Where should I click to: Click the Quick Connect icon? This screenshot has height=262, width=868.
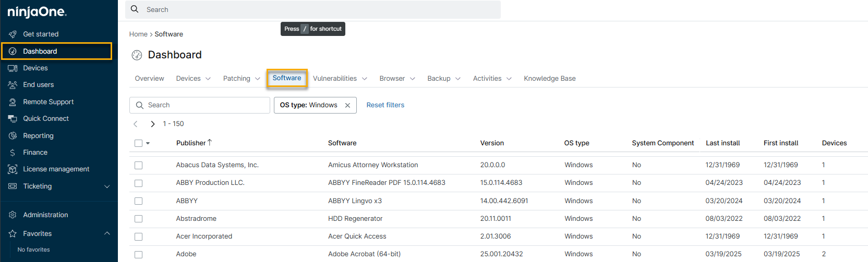13,119
